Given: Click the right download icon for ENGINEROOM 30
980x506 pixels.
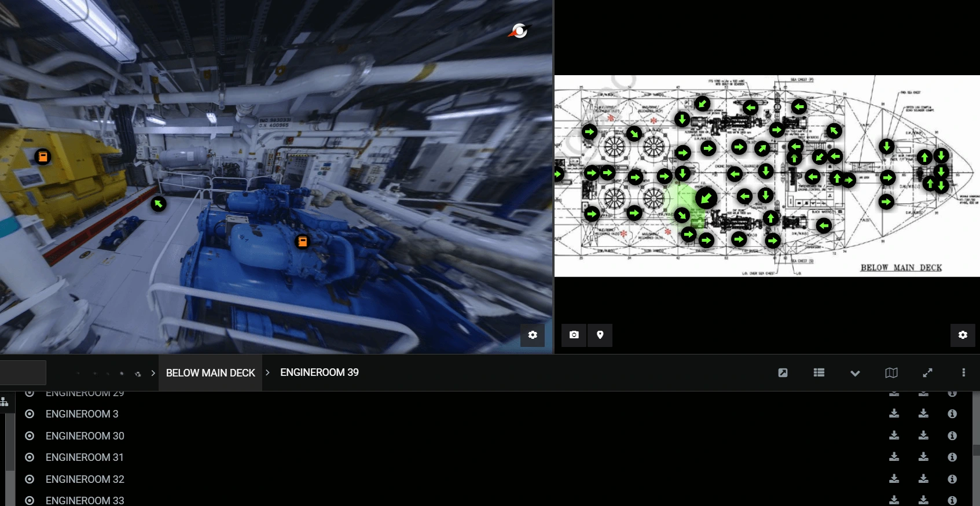Looking at the screenshot, I should (x=923, y=435).
